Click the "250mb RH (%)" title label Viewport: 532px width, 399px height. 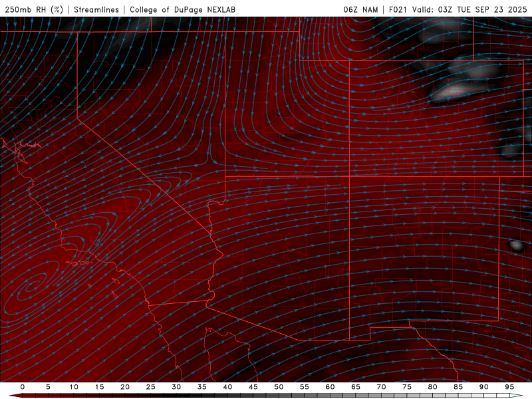(34, 9)
